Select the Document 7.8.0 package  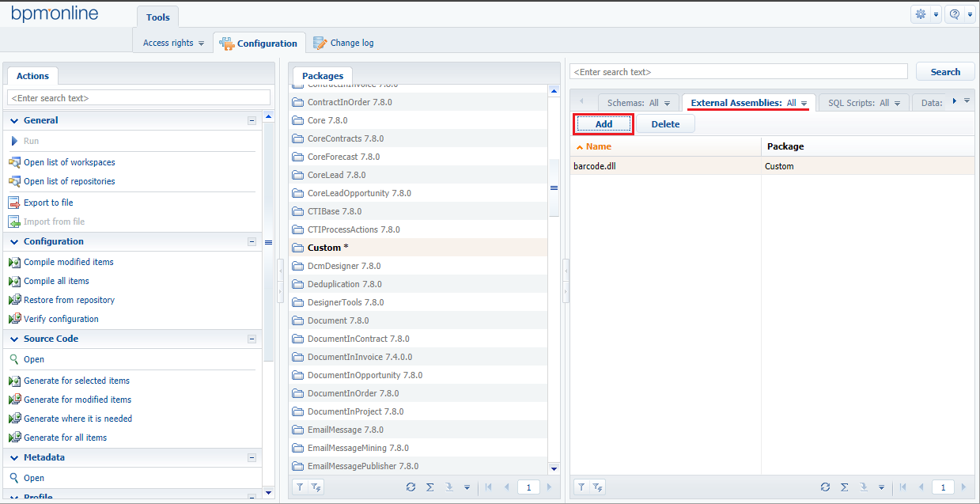pos(419,320)
